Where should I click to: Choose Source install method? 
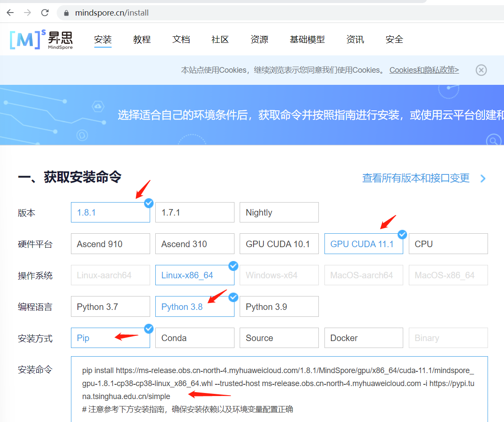(x=279, y=338)
